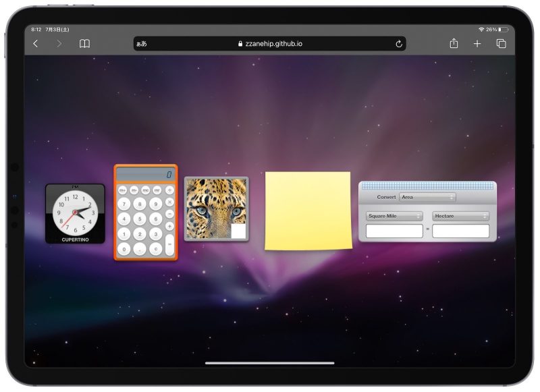
Task: Navigate back in Safari
Action: click(x=35, y=43)
